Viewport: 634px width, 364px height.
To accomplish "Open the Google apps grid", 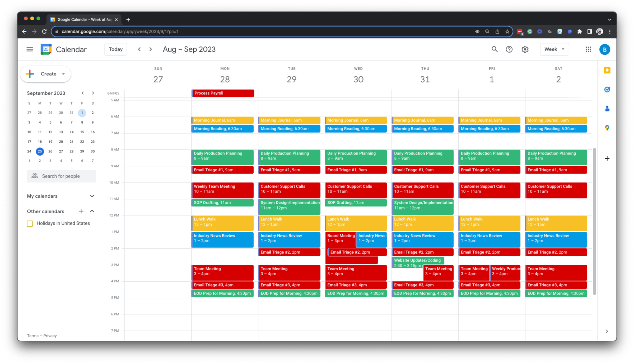I will pyautogui.click(x=588, y=49).
